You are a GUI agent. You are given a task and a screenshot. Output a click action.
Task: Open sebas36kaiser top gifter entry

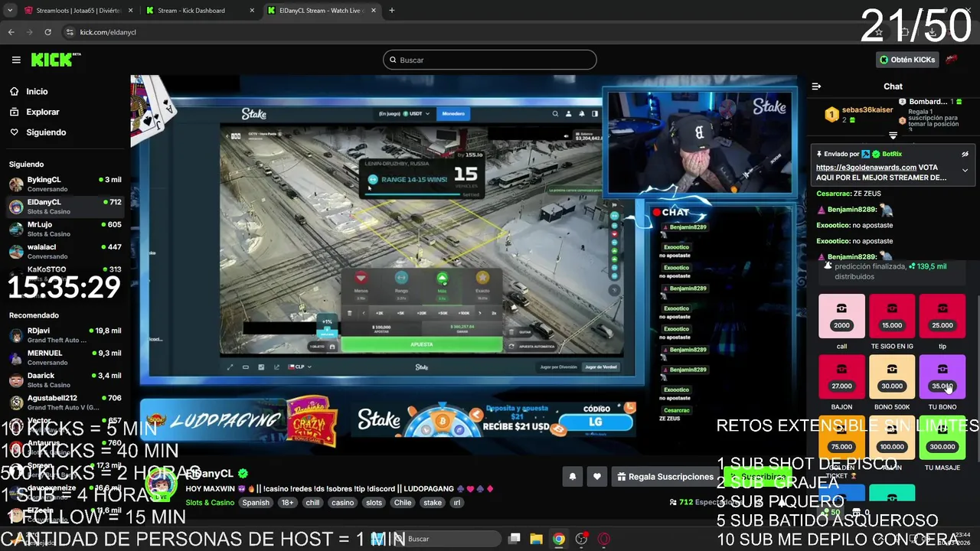pos(859,114)
